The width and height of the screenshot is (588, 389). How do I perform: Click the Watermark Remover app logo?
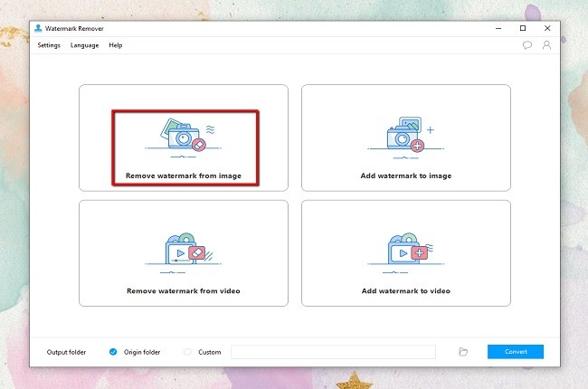pyautogui.click(x=38, y=28)
